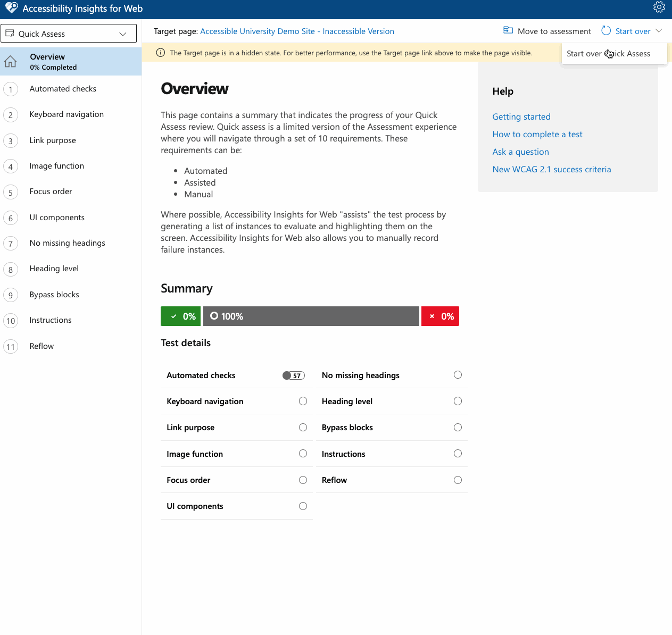Click step number 9 circle for Bypass blocks
The width and height of the screenshot is (672, 635).
tap(11, 295)
